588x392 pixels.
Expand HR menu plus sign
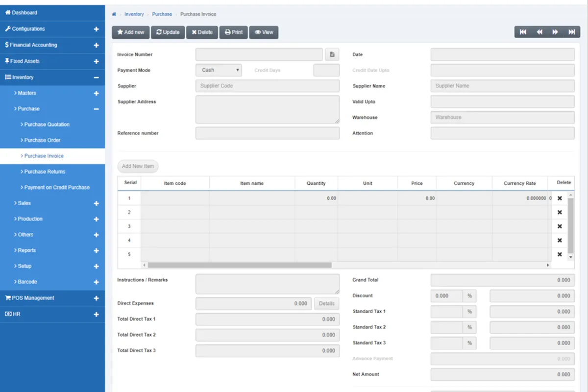click(x=96, y=314)
